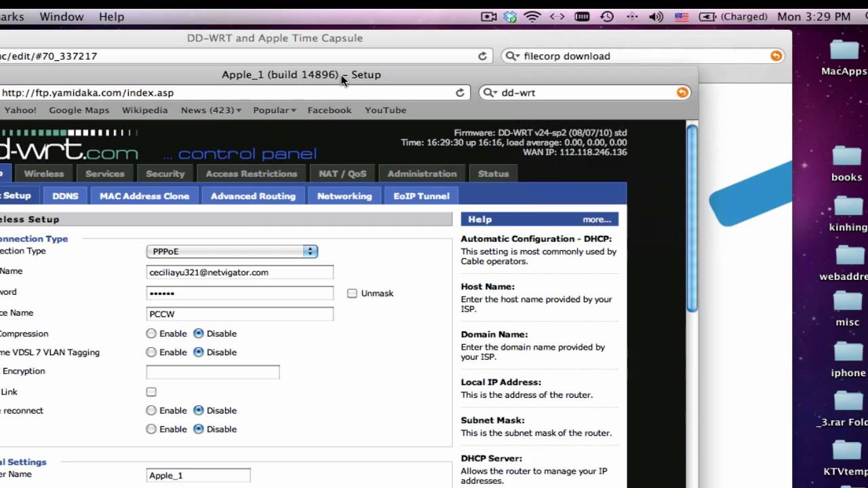Open the Connection Type dropdown showing PPPoE
Image resolution: width=868 pixels, height=488 pixels.
(x=232, y=251)
